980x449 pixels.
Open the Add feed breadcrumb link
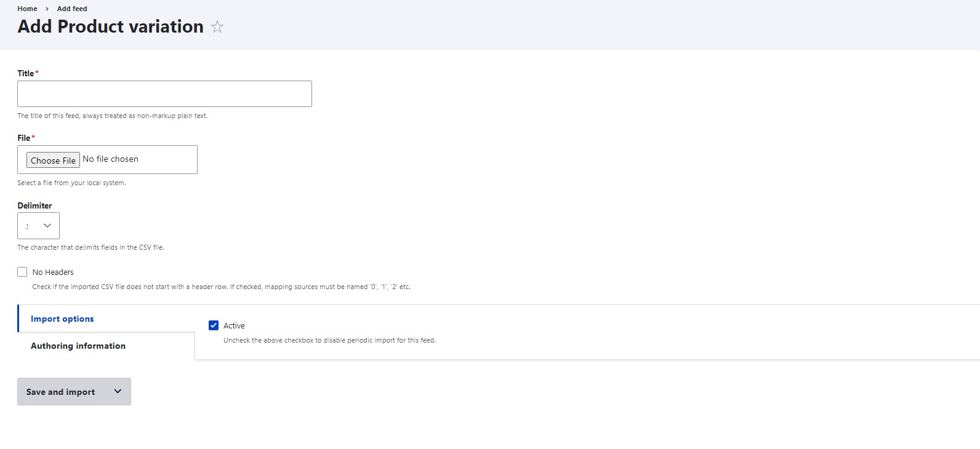(72, 9)
